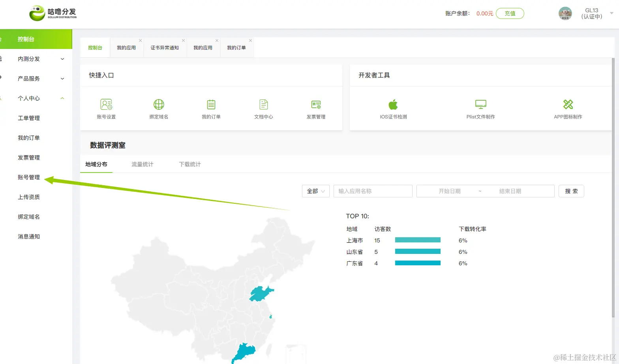Viewport: 619px width, 364px height.
Task: Launch the APP图标制作 tool icon
Action: (568, 104)
